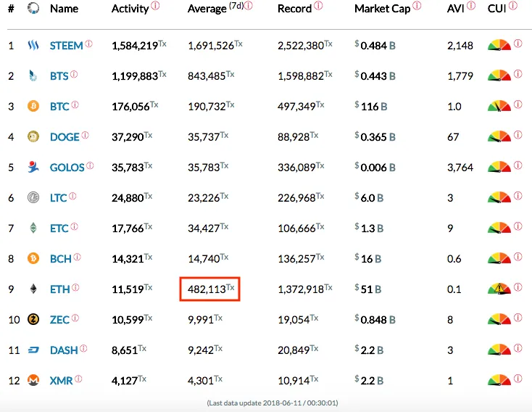Click info icon after XMR row's CUI gauge
Image resolution: width=532 pixels, height=412 pixels.
tap(518, 379)
